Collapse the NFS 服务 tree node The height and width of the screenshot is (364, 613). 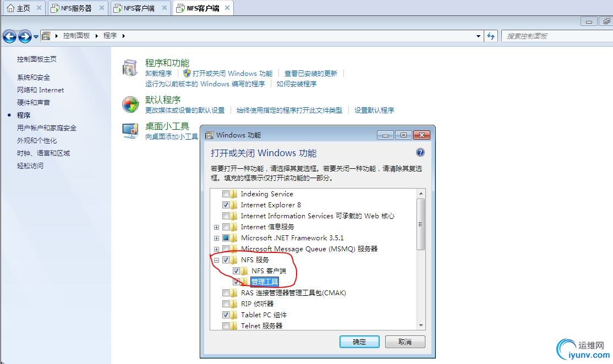[216, 260]
